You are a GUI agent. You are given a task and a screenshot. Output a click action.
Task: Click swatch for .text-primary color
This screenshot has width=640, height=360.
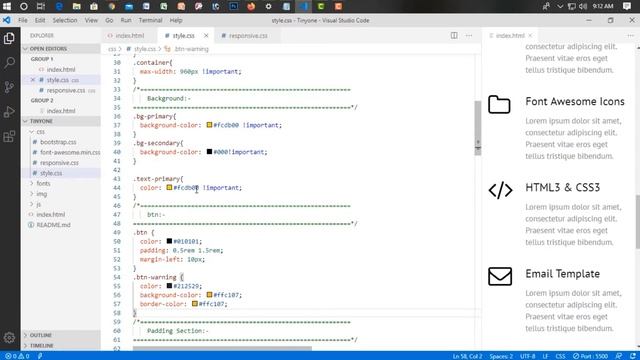pos(169,187)
